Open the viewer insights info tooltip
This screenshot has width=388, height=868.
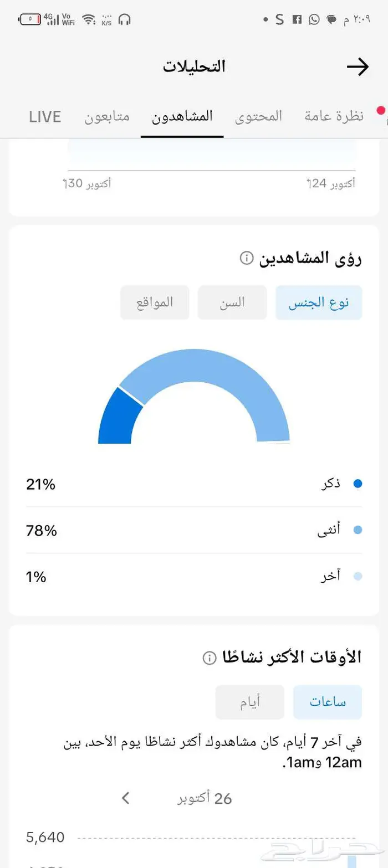[246, 258]
